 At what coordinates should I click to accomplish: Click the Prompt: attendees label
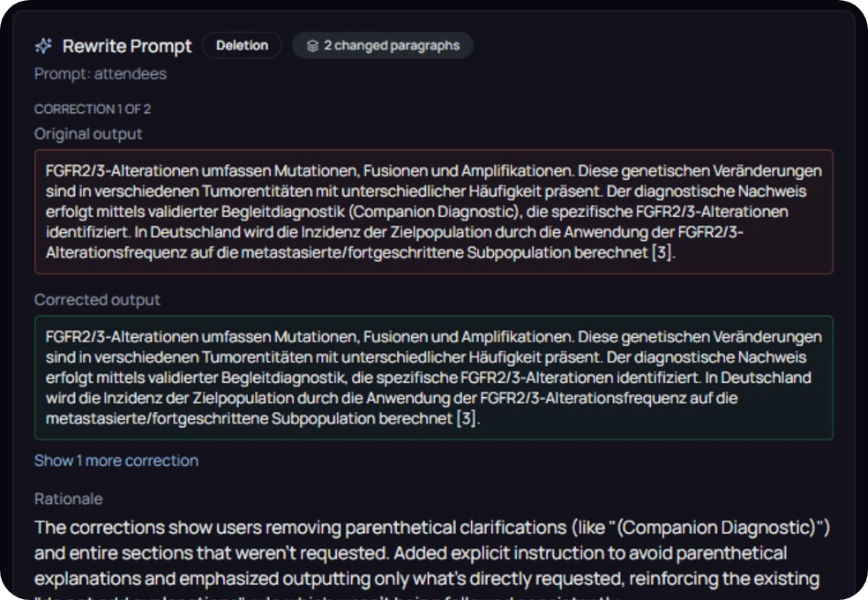(101, 73)
